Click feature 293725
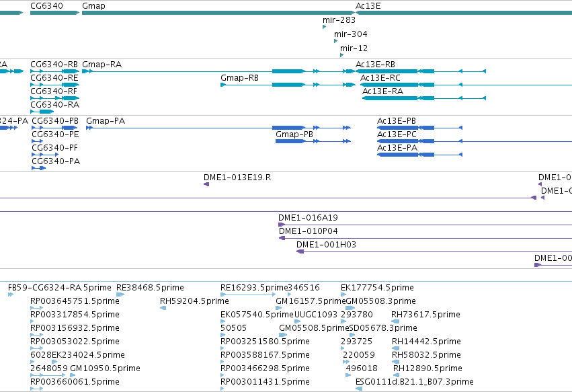The width and height of the screenshot is (572, 392). click(x=343, y=348)
